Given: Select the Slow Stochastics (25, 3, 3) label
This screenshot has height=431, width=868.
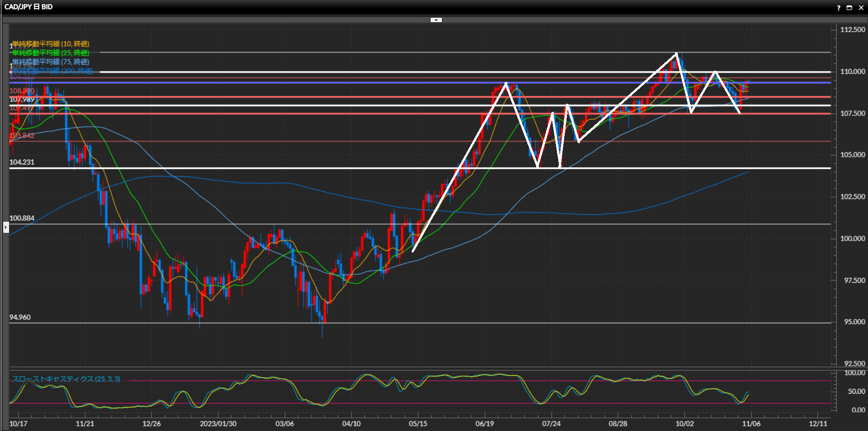Looking at the screenshot, I should point(66,379).
